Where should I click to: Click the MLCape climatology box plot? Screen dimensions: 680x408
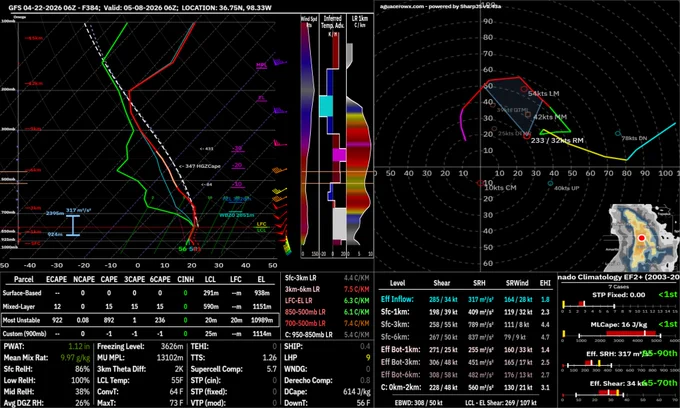coord(620,334)
